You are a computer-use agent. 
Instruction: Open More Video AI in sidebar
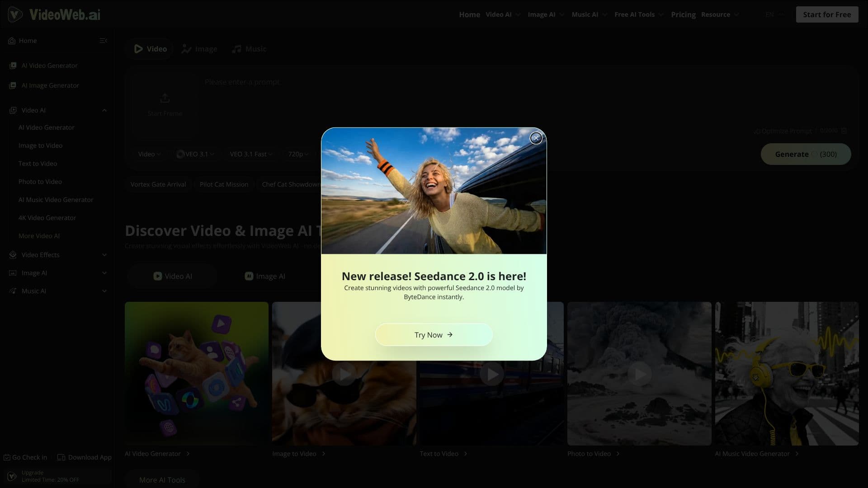39,236
